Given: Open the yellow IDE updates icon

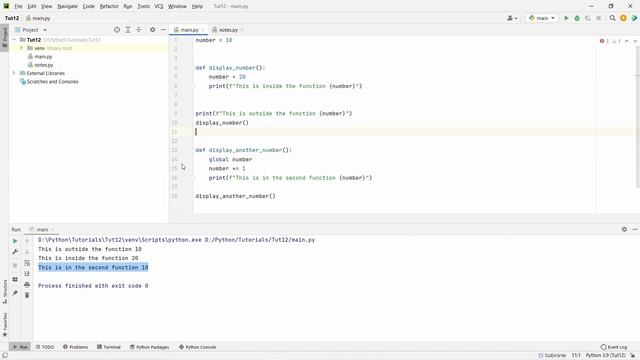Looking at the screenshot, I should (623, 18).
